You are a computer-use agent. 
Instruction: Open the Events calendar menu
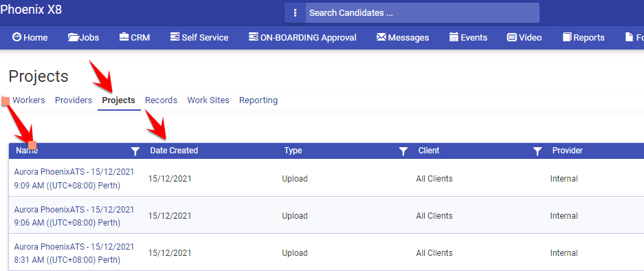click(x=468, y=37)
